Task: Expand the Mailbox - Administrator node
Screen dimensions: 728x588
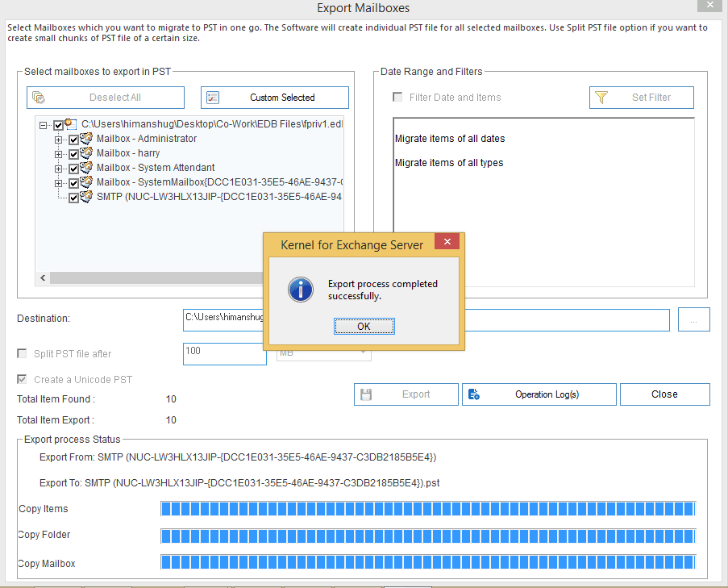Action: [x=58, y=140]
